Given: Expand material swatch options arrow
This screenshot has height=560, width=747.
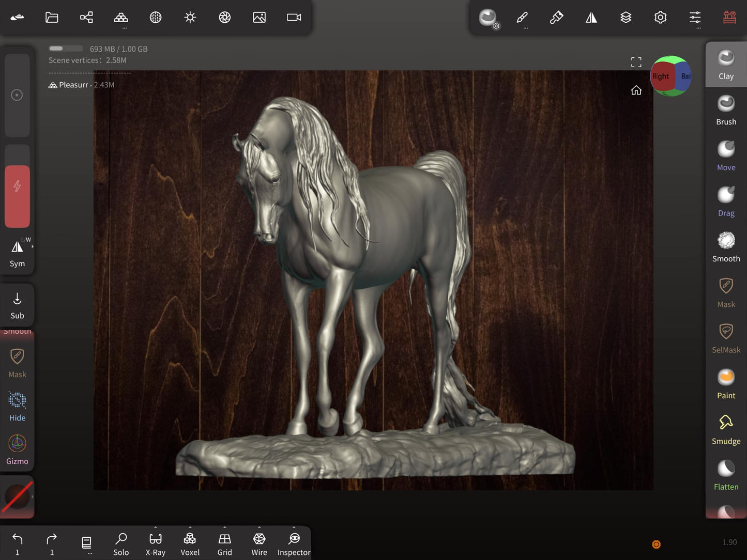Looking at the screenshot, I should click(x=33, y=497).
